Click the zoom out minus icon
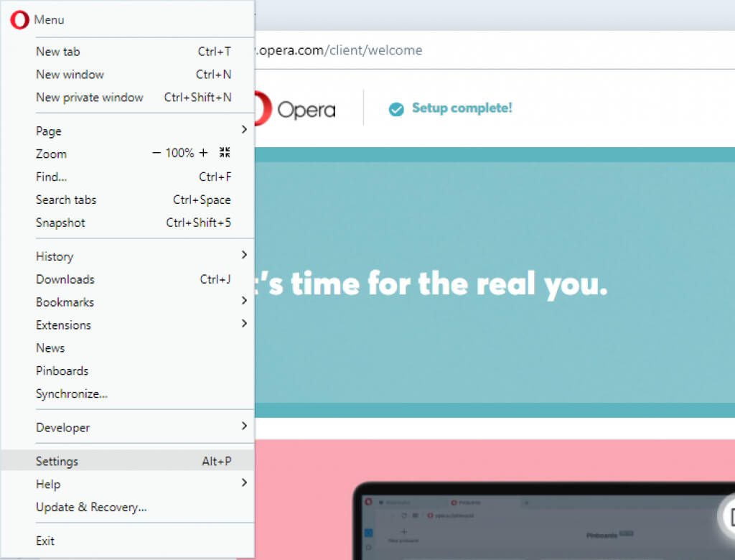The image size is (735, 560). (x=156, y=153)
